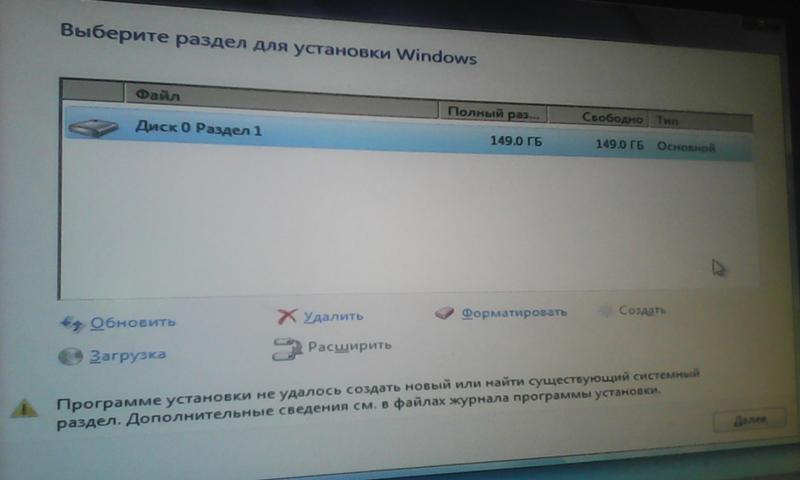Click the Выберите раздел для установки Windows heading
800x480 pixels.
268,43
